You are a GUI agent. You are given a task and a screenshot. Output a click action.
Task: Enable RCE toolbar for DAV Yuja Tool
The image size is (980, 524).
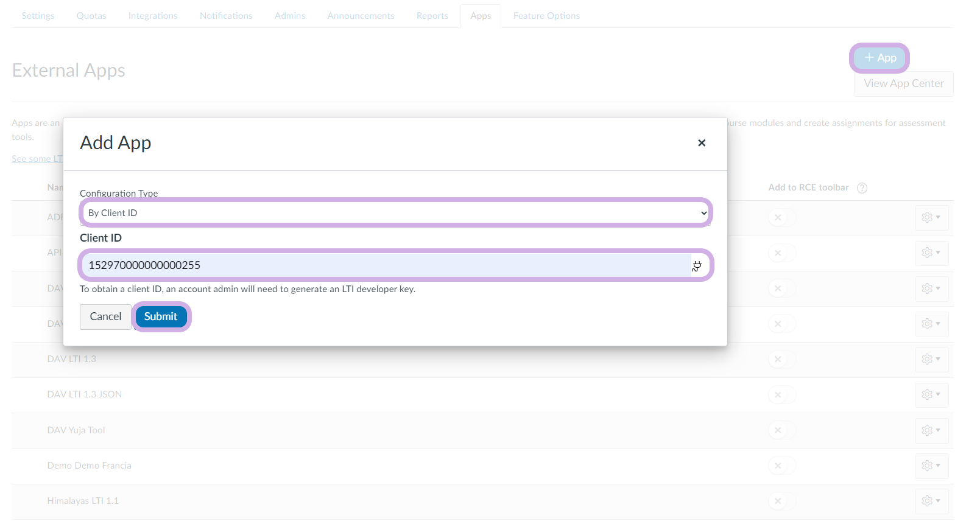(782, 430)
